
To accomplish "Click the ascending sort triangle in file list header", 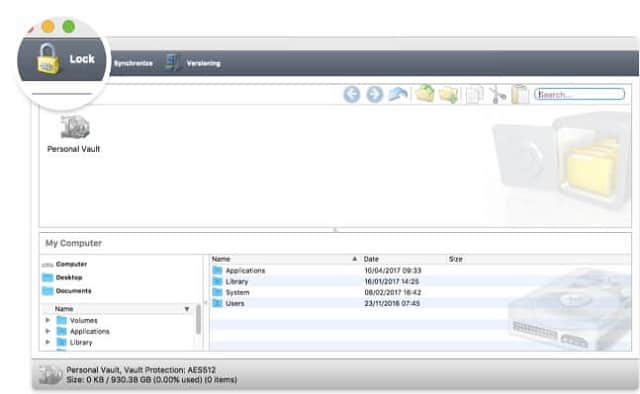I will (354, 259).
